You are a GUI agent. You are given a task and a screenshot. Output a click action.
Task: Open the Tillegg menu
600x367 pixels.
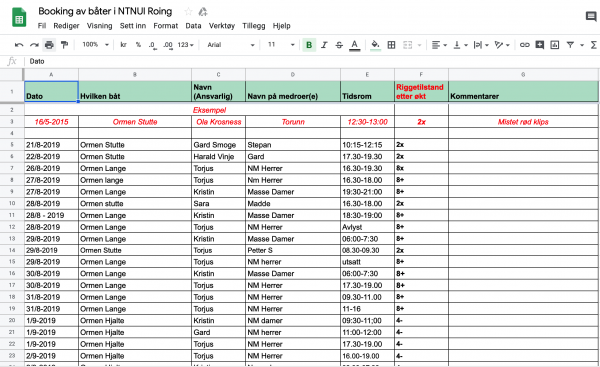[254, 26]
